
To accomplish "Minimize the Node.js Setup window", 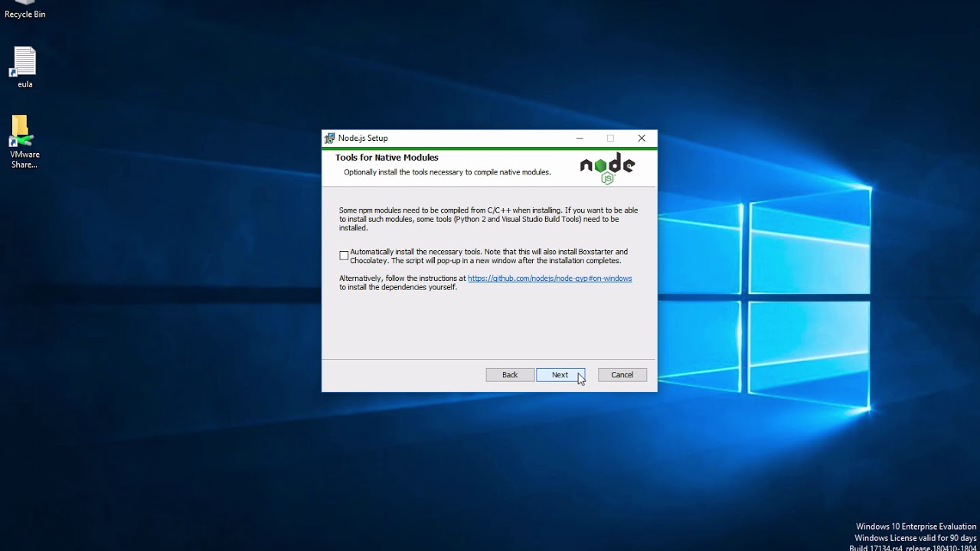I will [580, 139].
